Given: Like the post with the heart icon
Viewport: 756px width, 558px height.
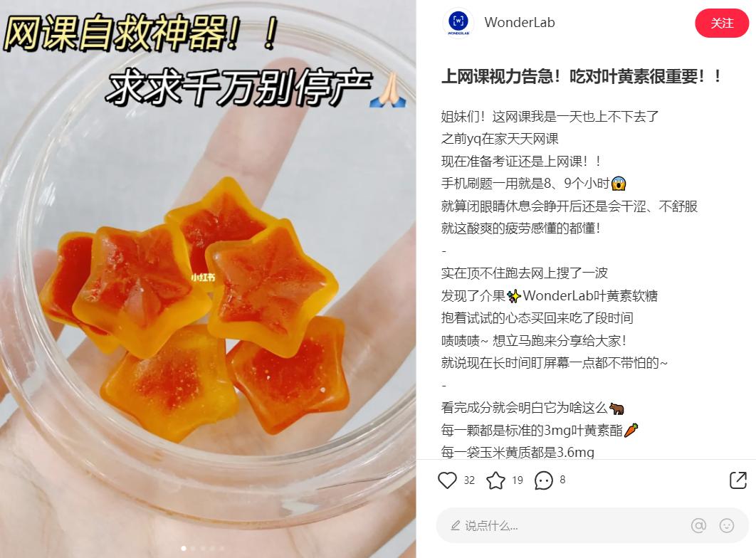Looking at the screenshot, I should click(x=447, y=480).
